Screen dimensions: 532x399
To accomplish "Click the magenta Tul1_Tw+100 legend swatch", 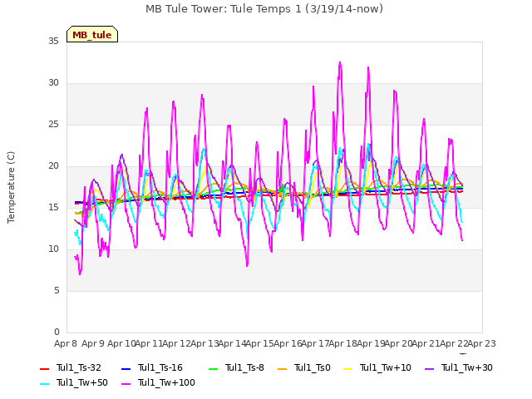I will (x=126, y=384).
